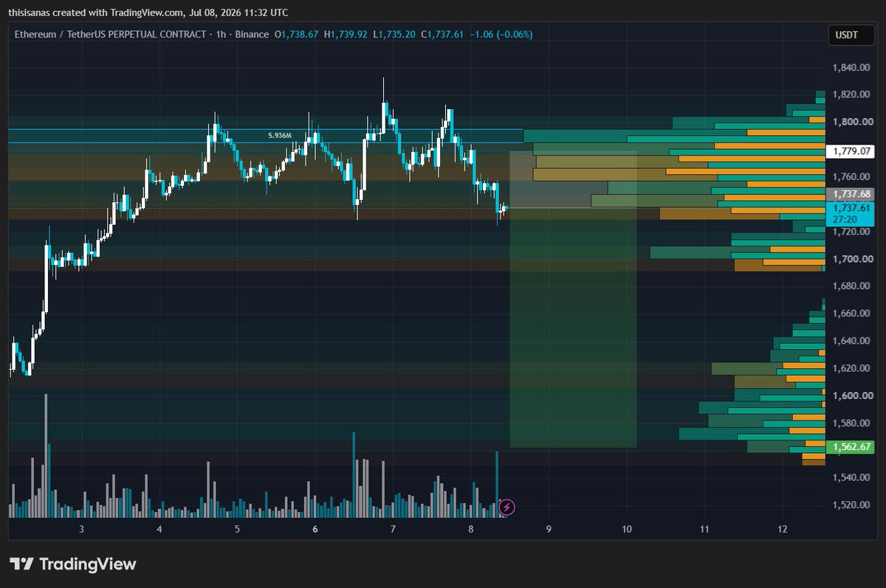886x588 pixels.
Task: Select the 1,737.68 entry price label
Action: (x=852, y=194)
